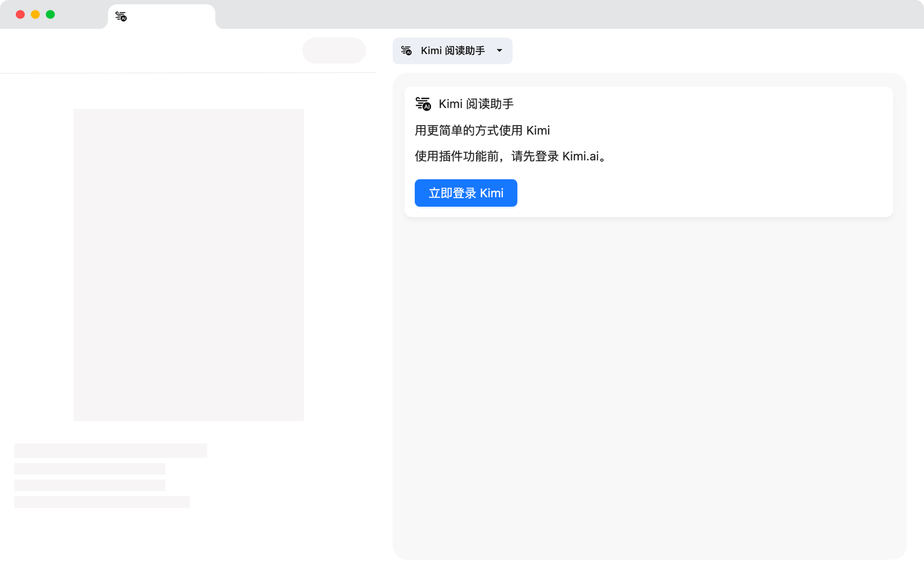
Task: Open the assistant mode selector chevron
Action: [500, 51]
